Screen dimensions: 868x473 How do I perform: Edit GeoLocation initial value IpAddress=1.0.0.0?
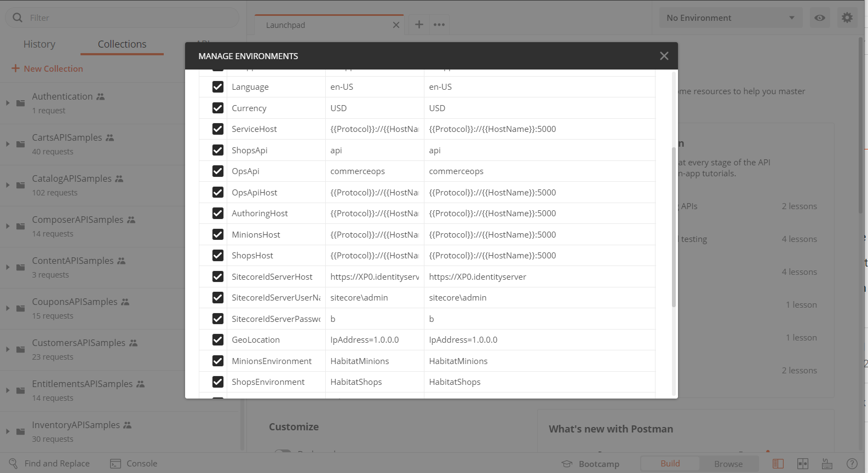[375, 339]
